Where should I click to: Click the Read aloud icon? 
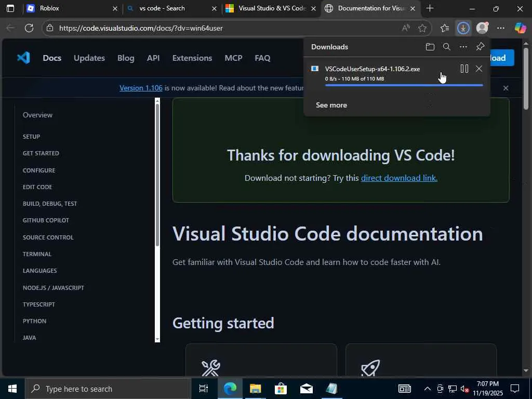(406, 28)
